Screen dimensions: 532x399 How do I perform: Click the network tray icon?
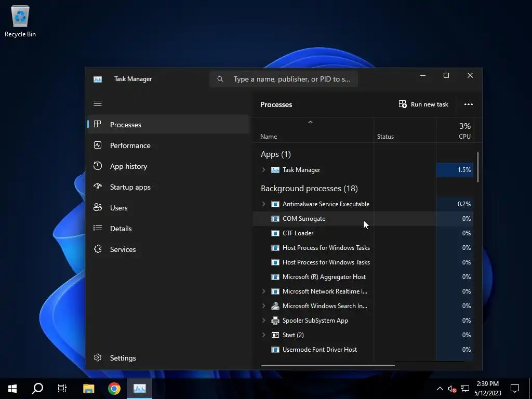[465, 389]
